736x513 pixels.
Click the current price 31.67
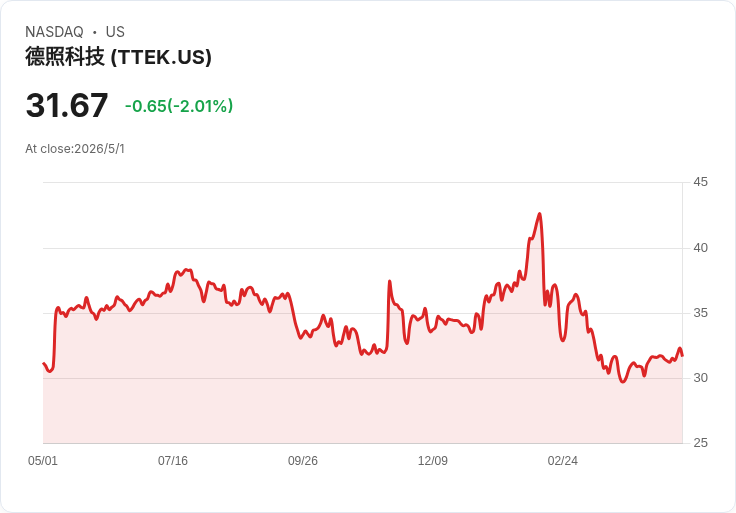click(x=67, y=105)
